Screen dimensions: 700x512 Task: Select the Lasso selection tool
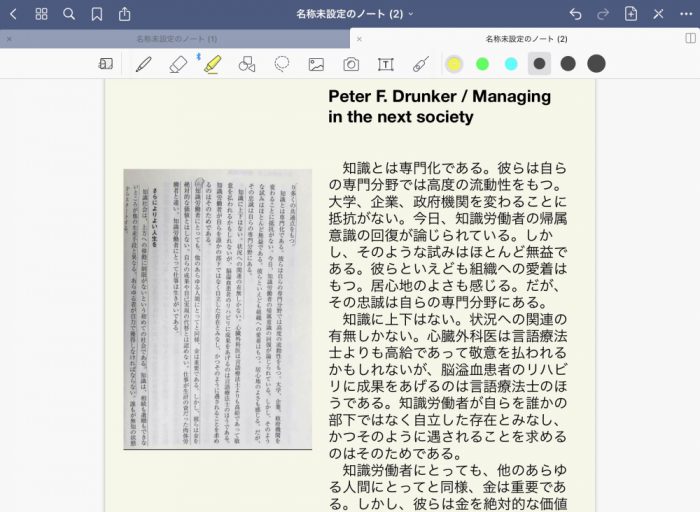(x=282, y=64)
